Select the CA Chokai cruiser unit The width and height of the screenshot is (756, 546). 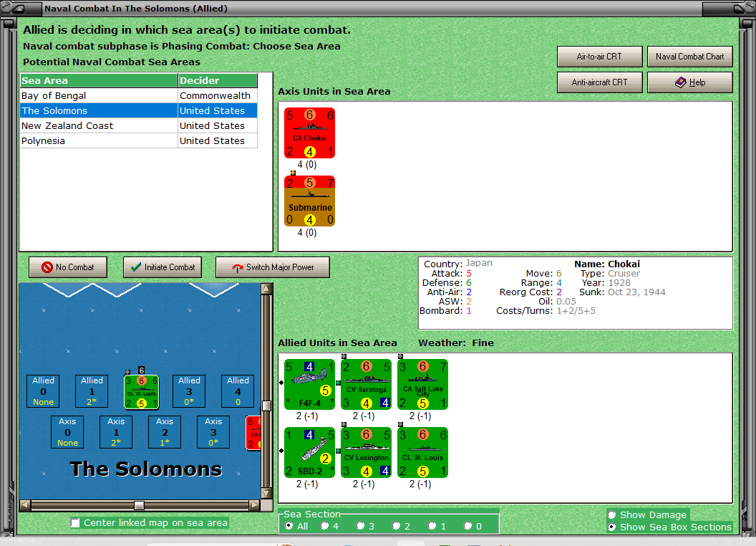[309, 133]
